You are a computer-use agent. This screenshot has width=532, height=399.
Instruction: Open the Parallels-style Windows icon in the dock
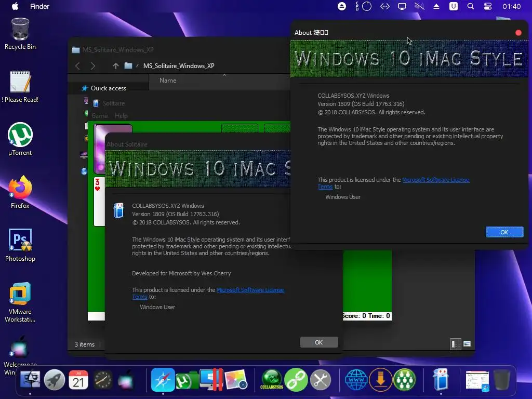(x=211, y=379)
